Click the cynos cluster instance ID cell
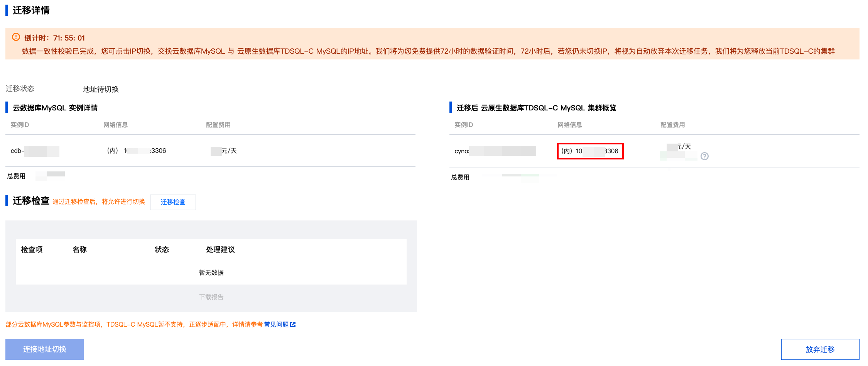Viewport: 868px width, 366px height. (x=495, y=151)
